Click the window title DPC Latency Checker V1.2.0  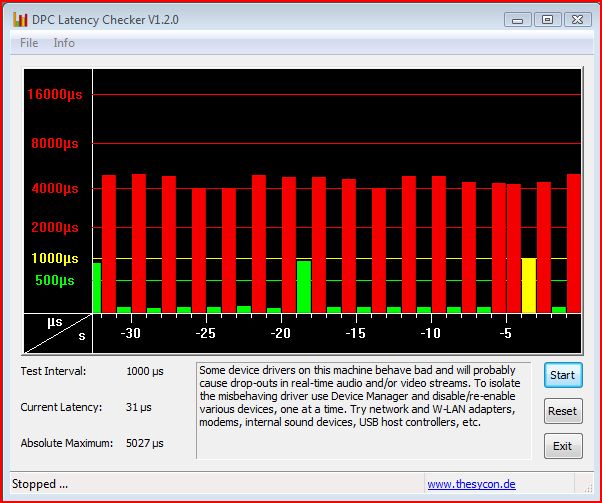coord(105,20)
